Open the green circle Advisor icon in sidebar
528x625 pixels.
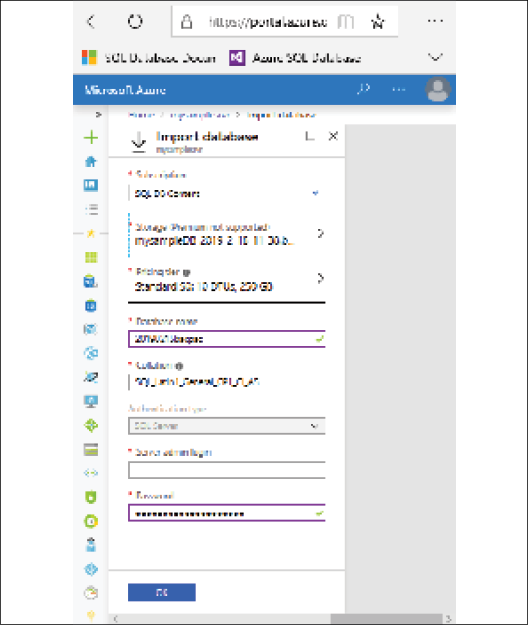click(x=91, y=521)
